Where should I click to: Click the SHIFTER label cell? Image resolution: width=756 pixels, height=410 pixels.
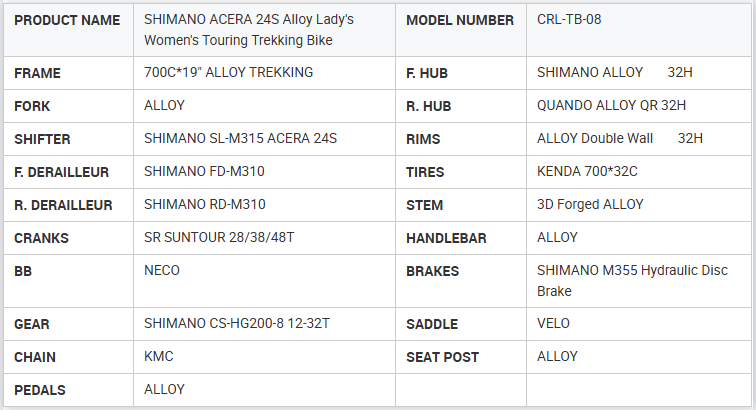43,139
